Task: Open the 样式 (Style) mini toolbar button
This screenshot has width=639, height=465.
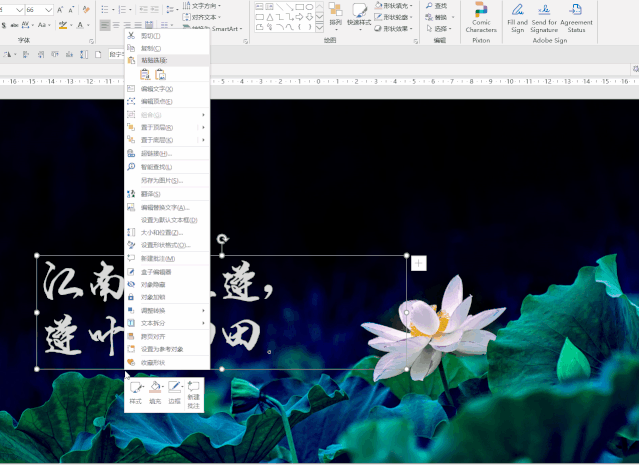Action: (136, 393)
